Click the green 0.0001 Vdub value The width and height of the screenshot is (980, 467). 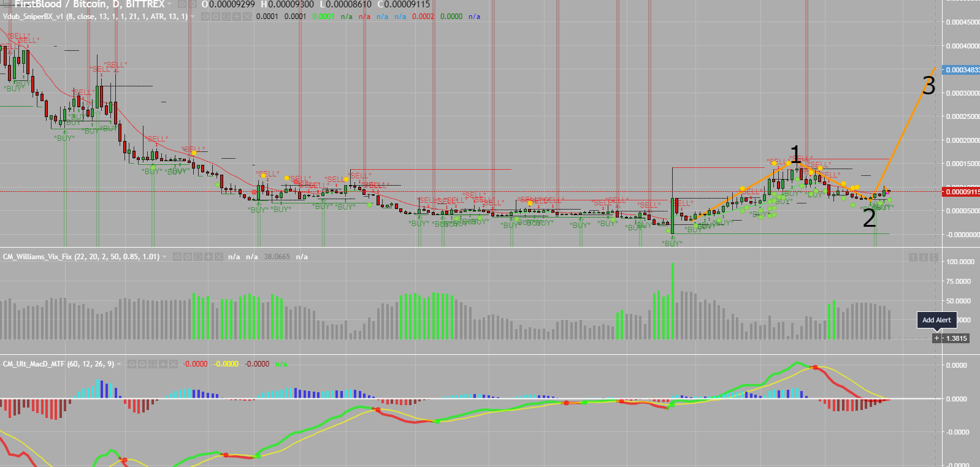[323, 17]
